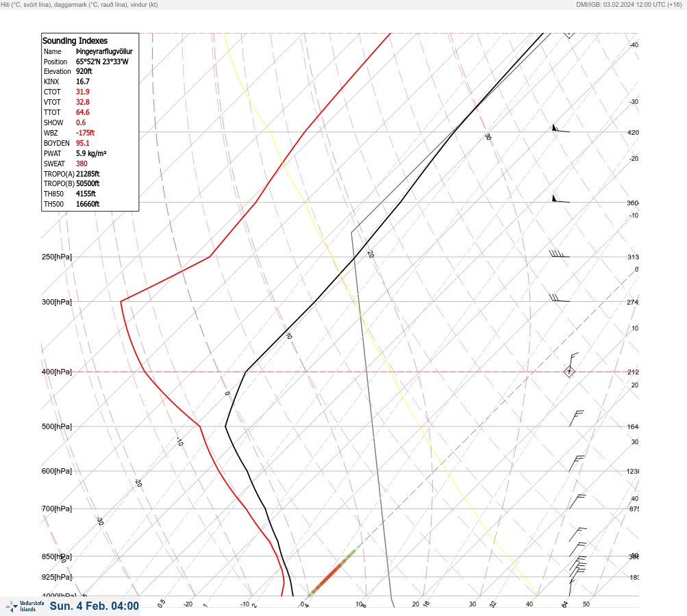The image size is (687, 616).
Task: Click the 'Sun. 4 Feb. 04:00' timestamp
Action: tap(95, 606)
